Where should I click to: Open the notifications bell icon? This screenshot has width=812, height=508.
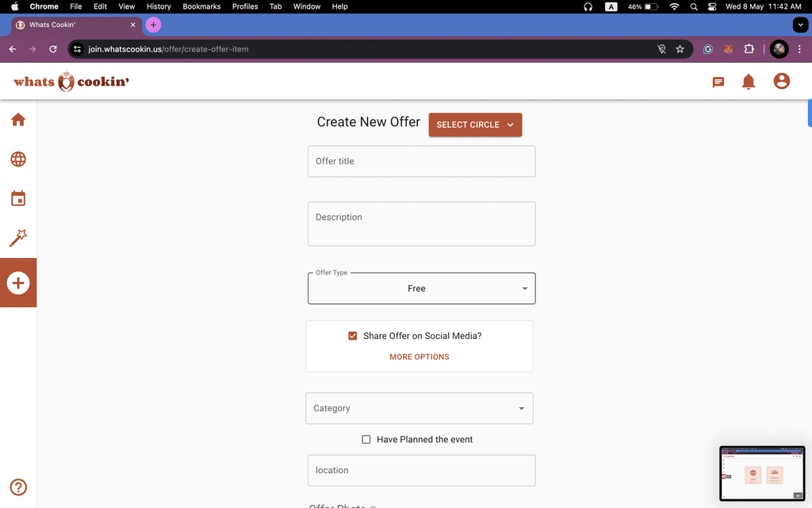point(749,82)
